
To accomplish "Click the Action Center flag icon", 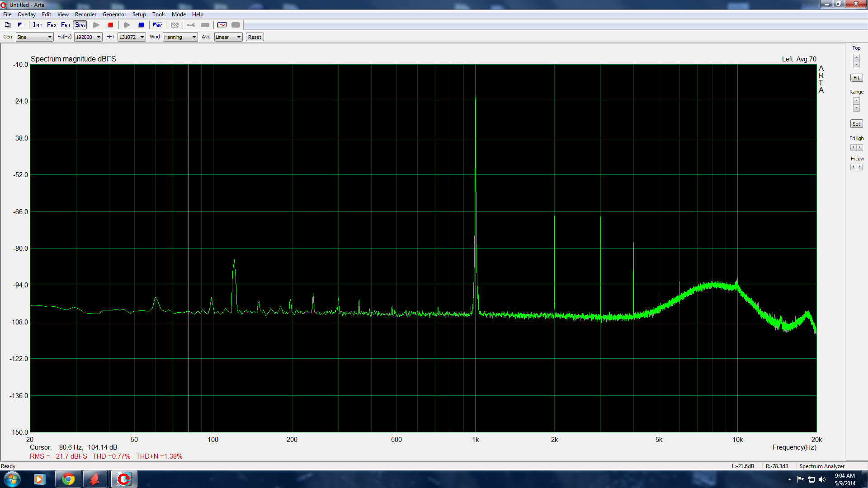I will (x=800, y=479).
